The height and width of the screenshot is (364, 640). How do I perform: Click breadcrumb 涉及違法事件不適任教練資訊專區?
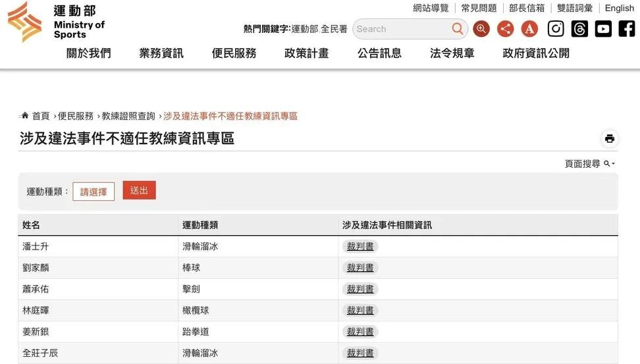click(230, 116)
